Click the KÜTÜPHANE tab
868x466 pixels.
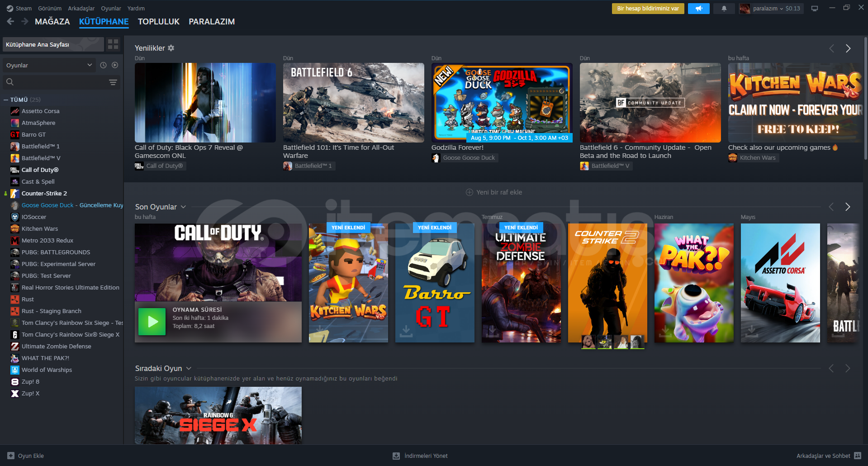104,21
